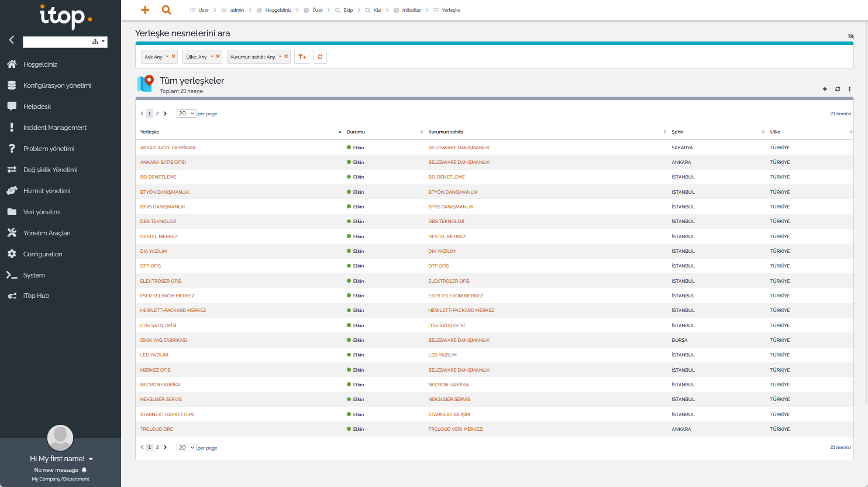Image resolution: width=868 pixels, height=487 pixels.
Task: Refresh the Tüm yerleşkeler list
Action: pyautogui.click(x=838, y=89)
